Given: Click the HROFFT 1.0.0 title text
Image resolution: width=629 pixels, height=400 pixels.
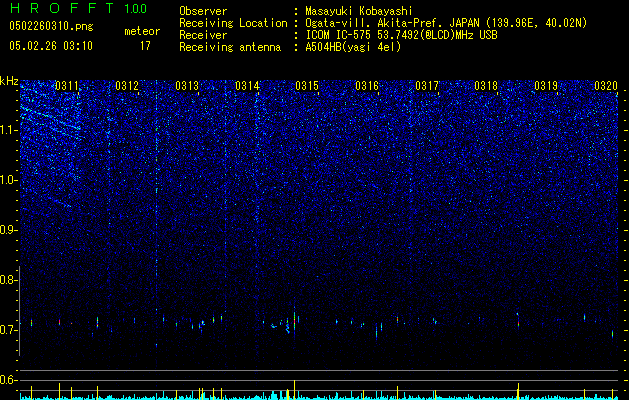Looking at the screenshot, I should coord(78,8).
